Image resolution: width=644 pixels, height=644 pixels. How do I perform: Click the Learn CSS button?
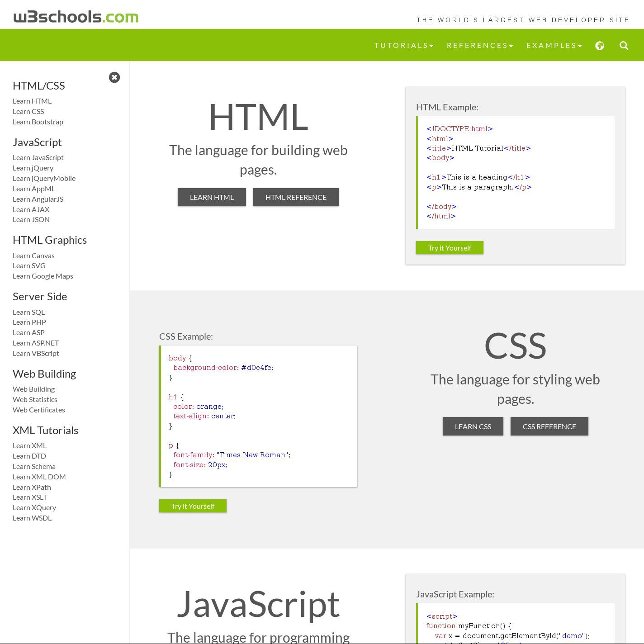click(x=473, y=426)
